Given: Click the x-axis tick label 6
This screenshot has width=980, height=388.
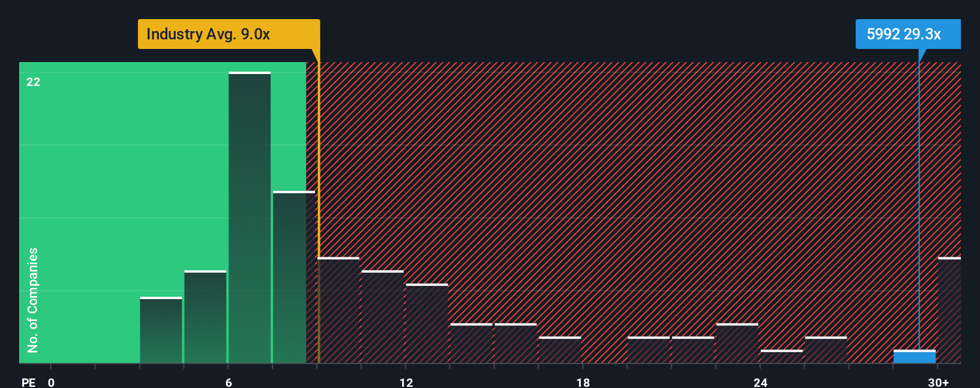Looking at the screenshot, I should (229, 382).
